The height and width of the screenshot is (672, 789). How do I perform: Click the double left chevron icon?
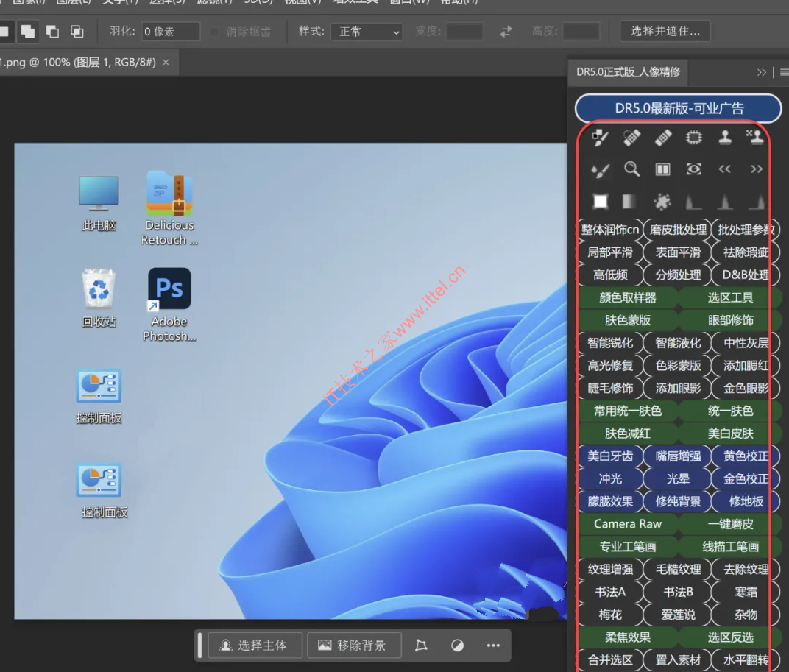click(x=724, y=169)
